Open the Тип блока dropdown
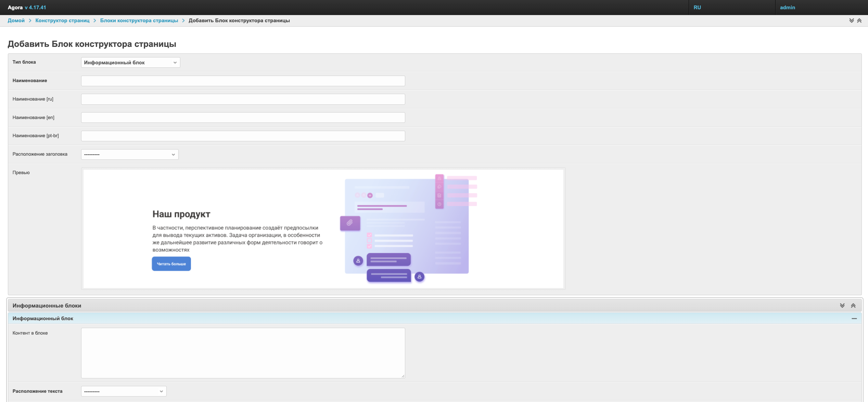The image size is (868, 402). pos(130,63)
